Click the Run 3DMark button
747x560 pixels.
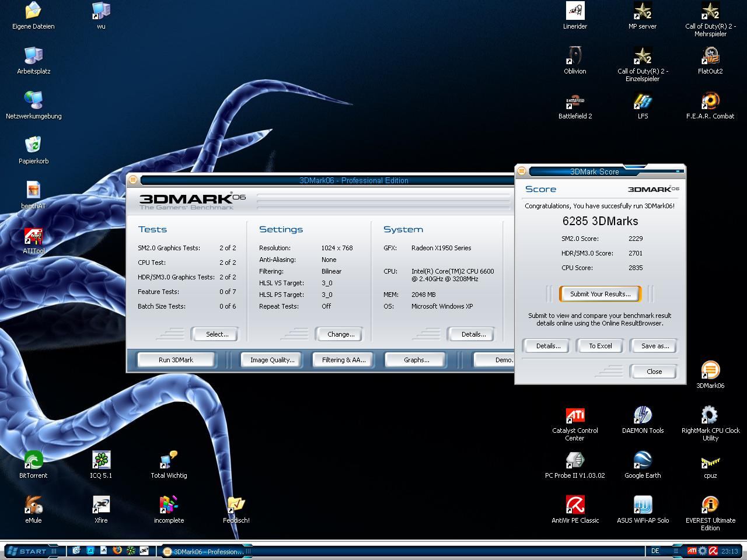176,360
